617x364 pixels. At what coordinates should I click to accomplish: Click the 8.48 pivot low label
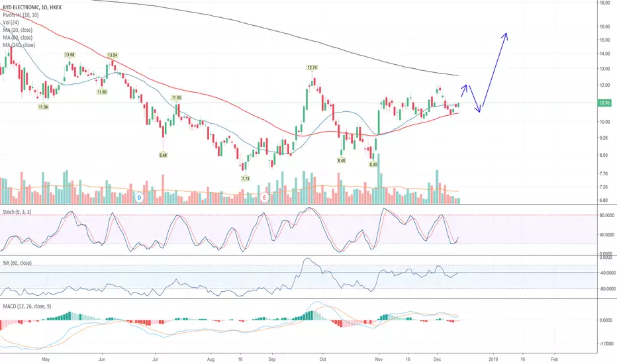click(342, 160)
